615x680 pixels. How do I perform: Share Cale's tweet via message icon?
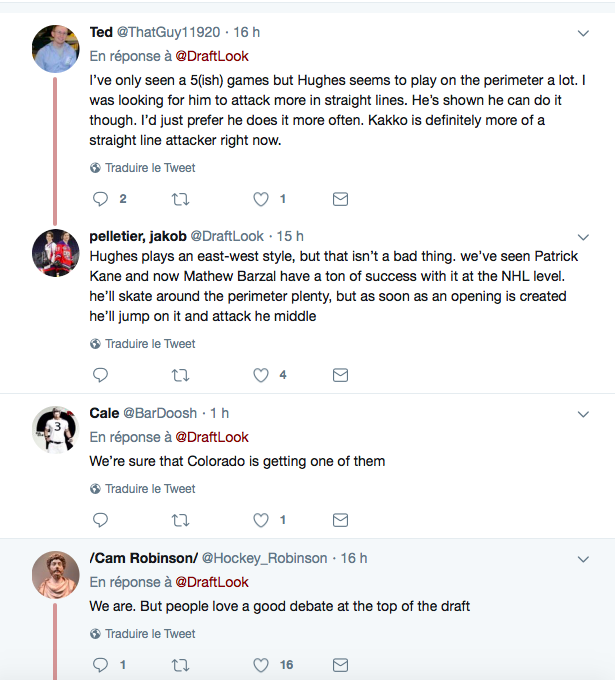(x=340, y=520)
